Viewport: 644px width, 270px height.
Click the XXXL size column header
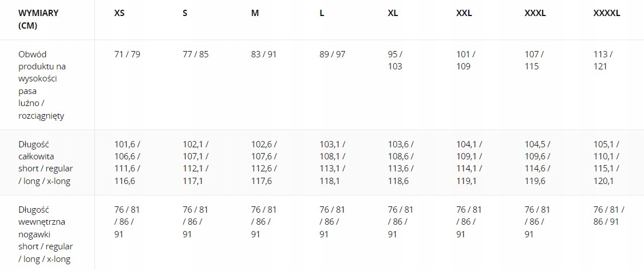pyautogui.click(x=535, y=13)
